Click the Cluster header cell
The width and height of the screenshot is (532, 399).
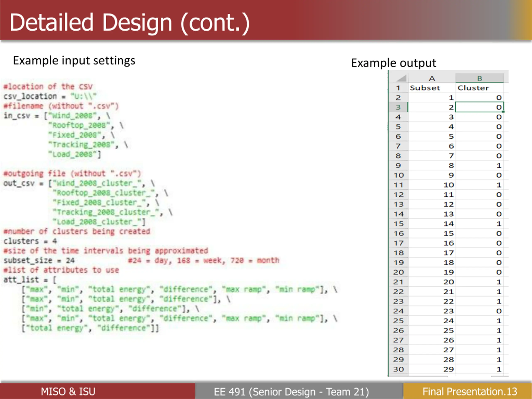tap(480, 88)
